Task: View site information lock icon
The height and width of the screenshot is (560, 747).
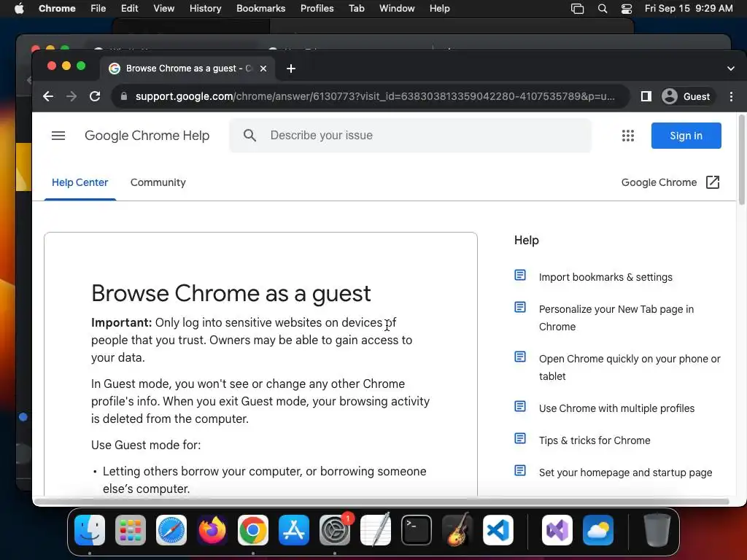Action: (124, 96)
